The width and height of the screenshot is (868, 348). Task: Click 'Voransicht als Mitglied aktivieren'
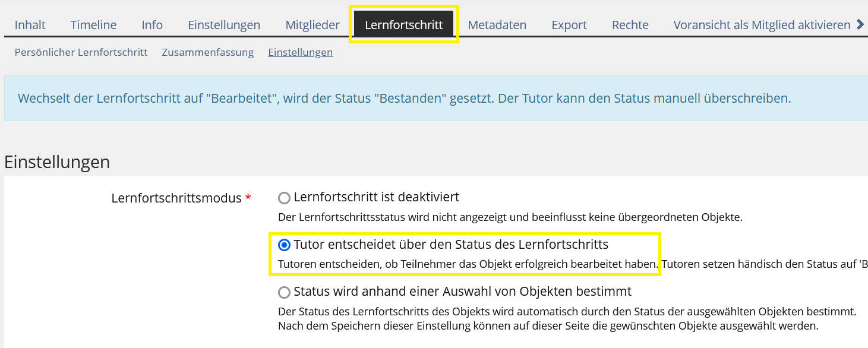pyautogui.click(x=762, y=25)
